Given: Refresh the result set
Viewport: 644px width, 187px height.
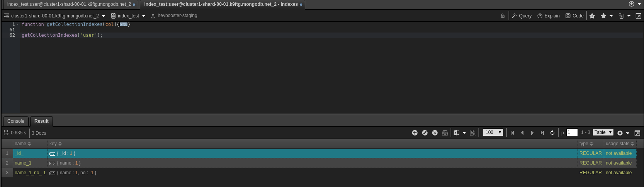Looking at the screenshot, I should click(x=552, y=133).
